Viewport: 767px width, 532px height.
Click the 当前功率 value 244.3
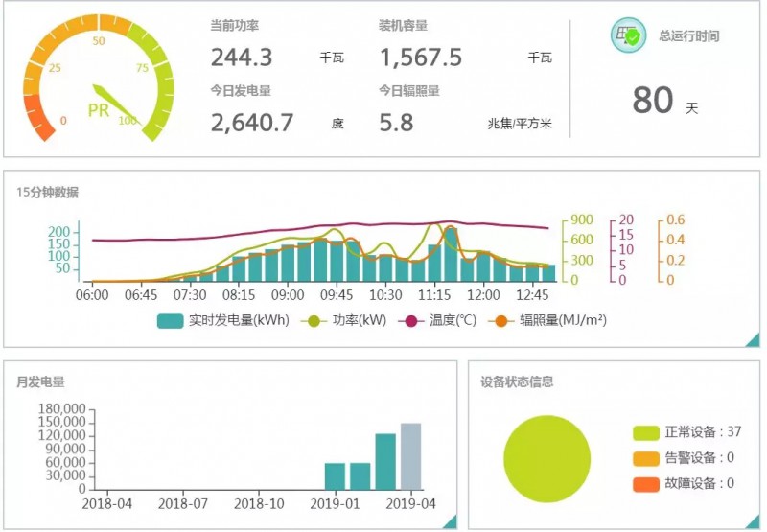pos(242,58)
